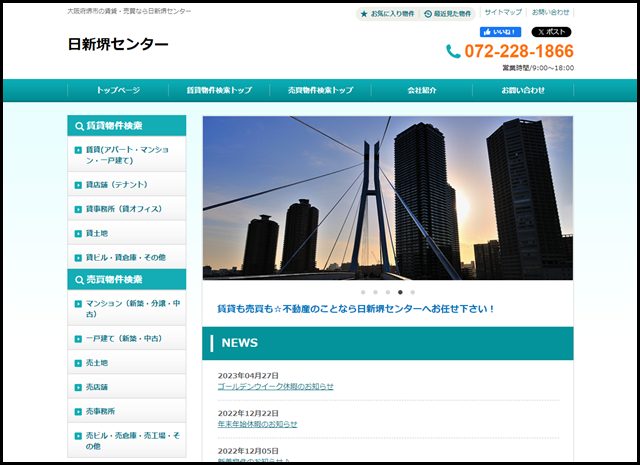Click arrow icon beside 売ビル・売倉庫・売工場・その他
Viewport: 640px width, 465px height.
(x=78, y=436)
